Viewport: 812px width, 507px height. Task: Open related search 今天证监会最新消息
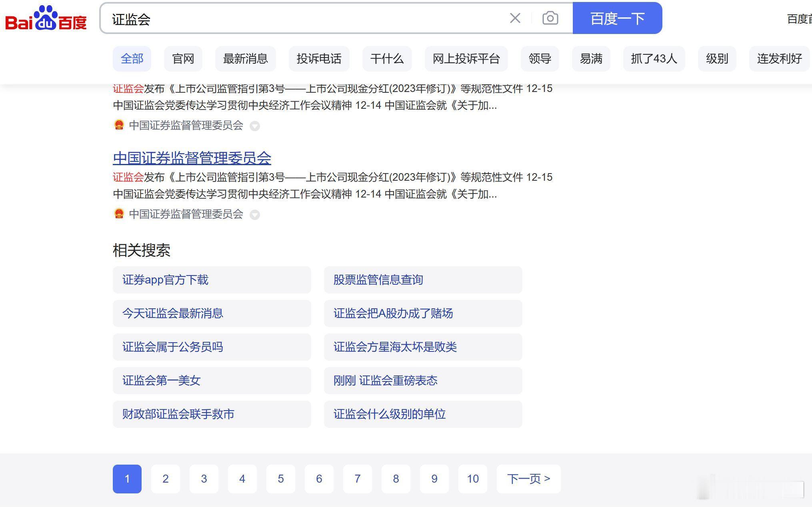point(212,313)
